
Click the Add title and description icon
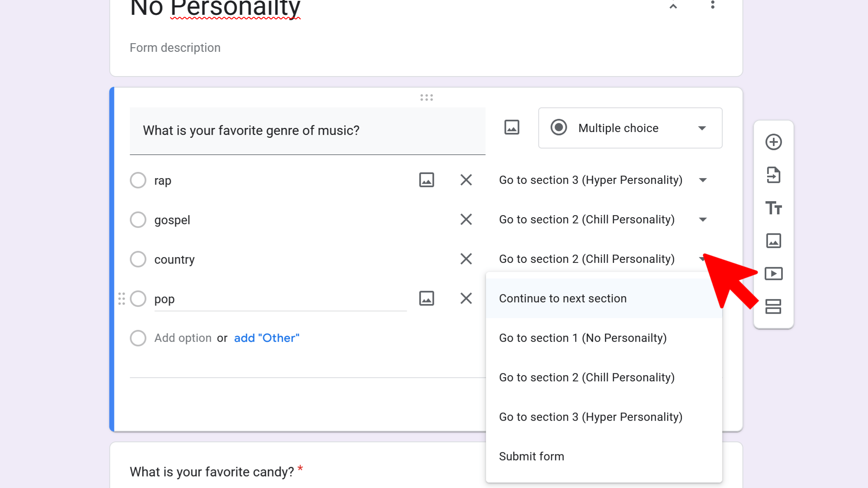773,208
